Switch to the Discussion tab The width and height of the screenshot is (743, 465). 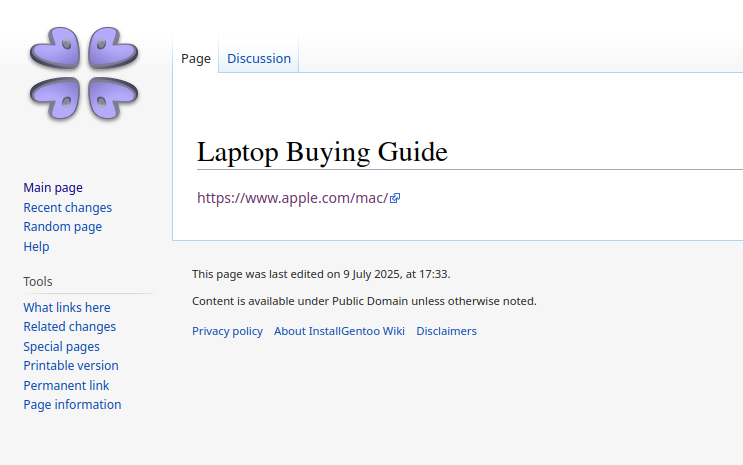pos(259,58)
